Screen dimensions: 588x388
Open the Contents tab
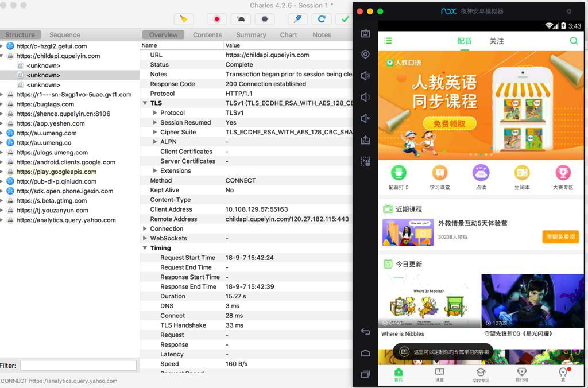[x=207, y=35]
